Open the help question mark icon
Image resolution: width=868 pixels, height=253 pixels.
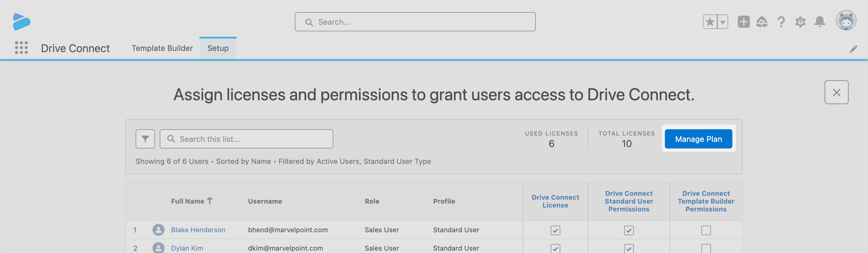781,22
